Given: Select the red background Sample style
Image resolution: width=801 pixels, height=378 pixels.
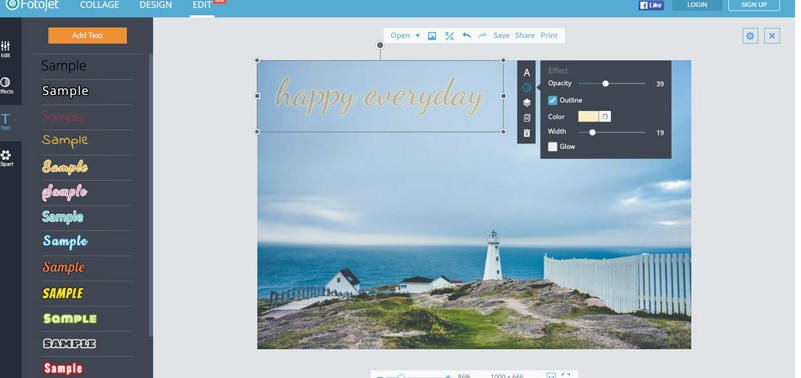Looking at the screenshot, I should 63,368.
